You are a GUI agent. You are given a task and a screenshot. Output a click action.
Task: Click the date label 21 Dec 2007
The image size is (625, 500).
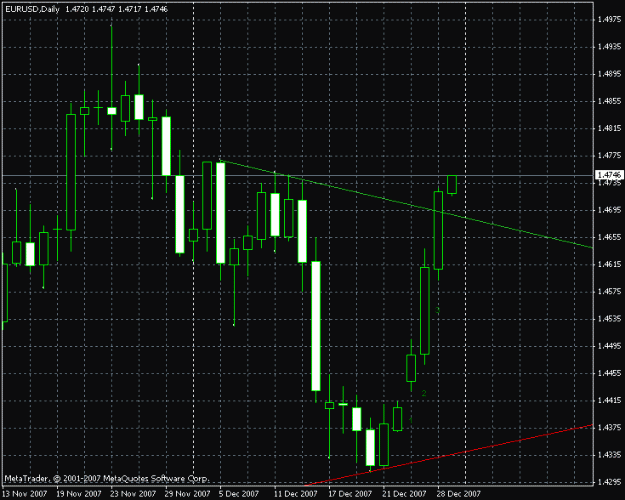pyautogui.click(x=405, y=494)
